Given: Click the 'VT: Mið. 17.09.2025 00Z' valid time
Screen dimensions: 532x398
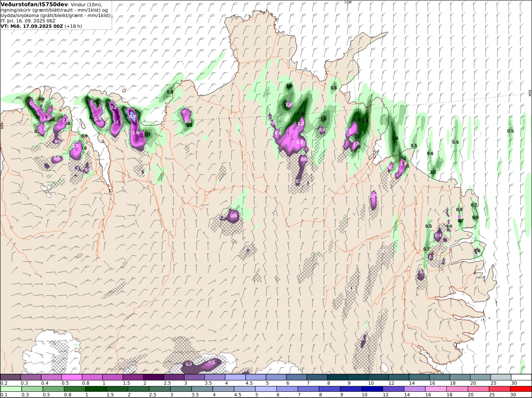Looking at the screenshot, I should pyautogui.click(x=32, y=26).
